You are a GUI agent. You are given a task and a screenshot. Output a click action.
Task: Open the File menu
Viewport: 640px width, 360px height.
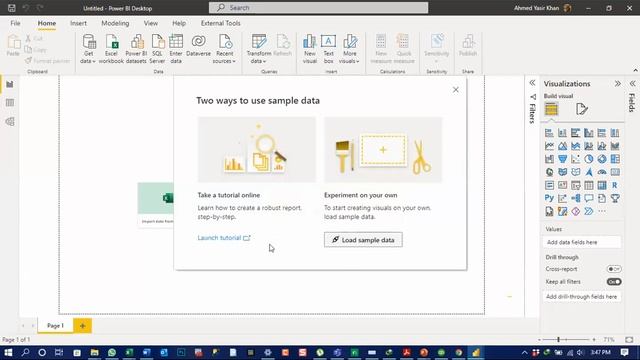16,23
